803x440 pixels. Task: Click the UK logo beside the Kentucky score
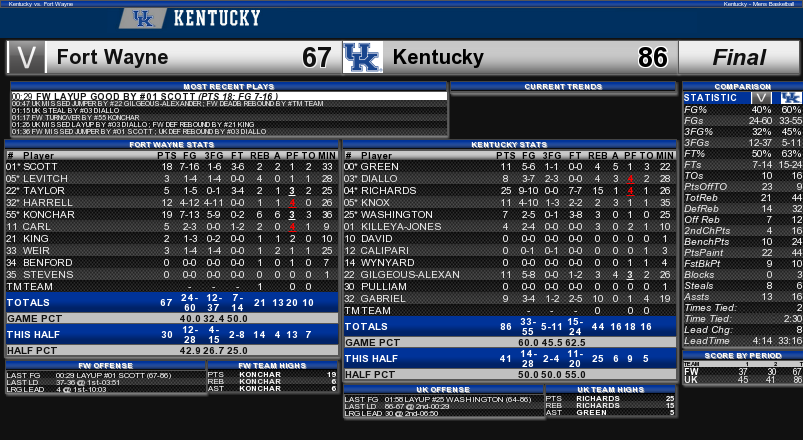(363, 57)
